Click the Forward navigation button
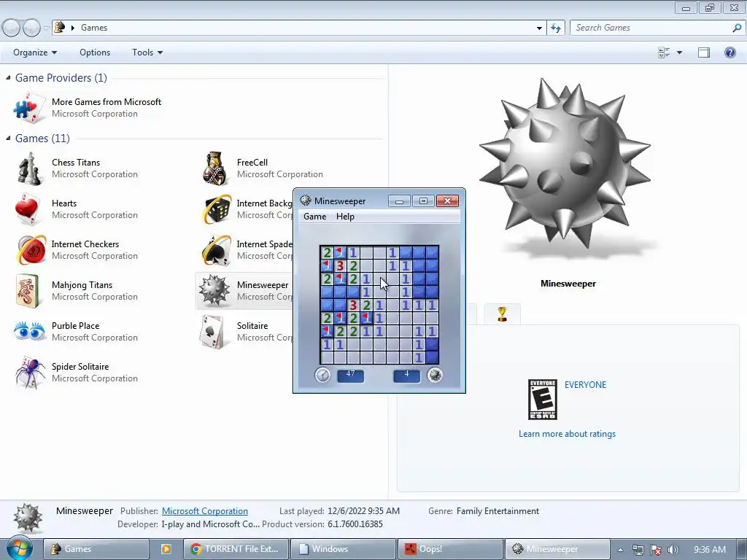The image size is (747, 560). click(x=31, y=28)
